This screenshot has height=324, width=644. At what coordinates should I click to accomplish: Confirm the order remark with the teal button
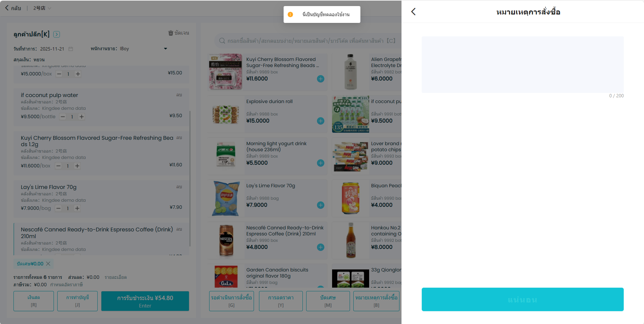coord(522,299)
